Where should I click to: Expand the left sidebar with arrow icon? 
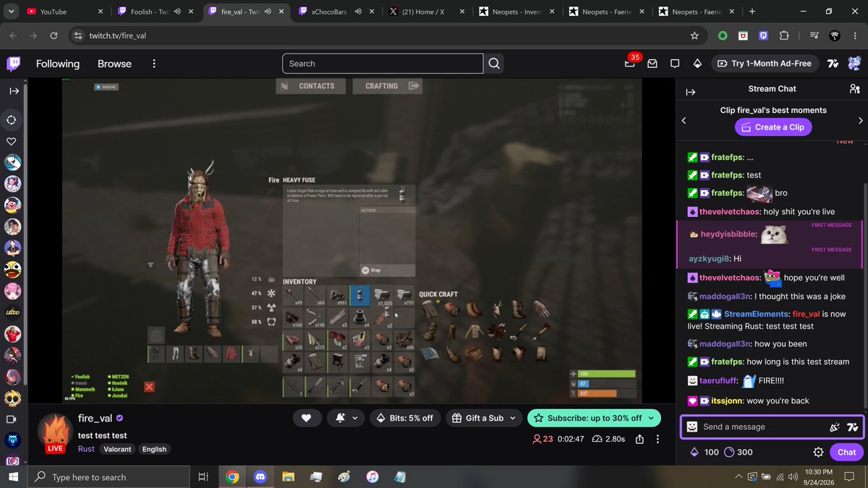tap(13, 91)
